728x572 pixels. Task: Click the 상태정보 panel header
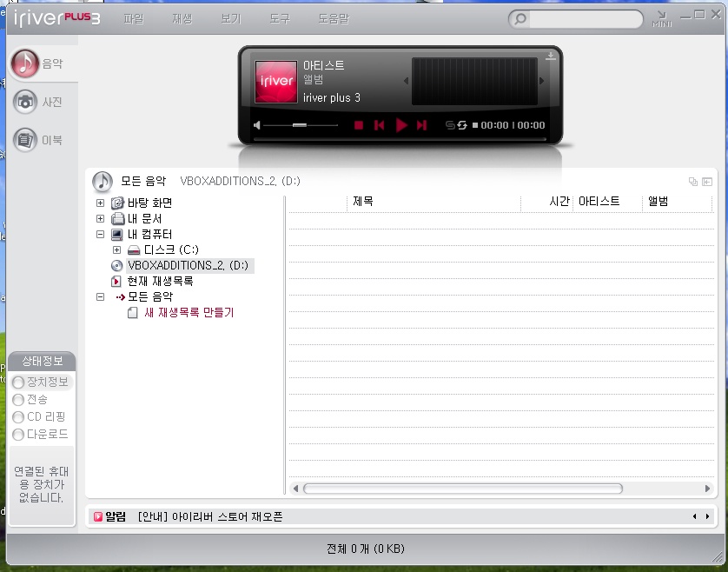coord(42,361)
